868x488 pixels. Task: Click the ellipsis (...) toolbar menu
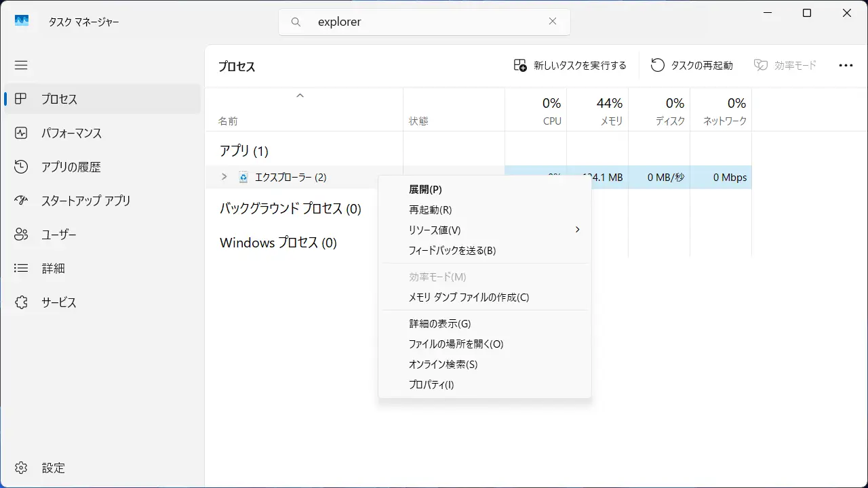[x=846, y=65]
